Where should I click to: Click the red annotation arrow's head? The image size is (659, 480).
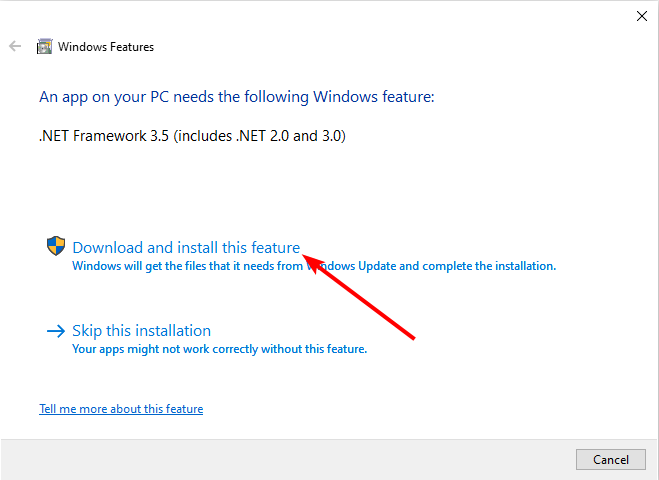pos(312,263)
